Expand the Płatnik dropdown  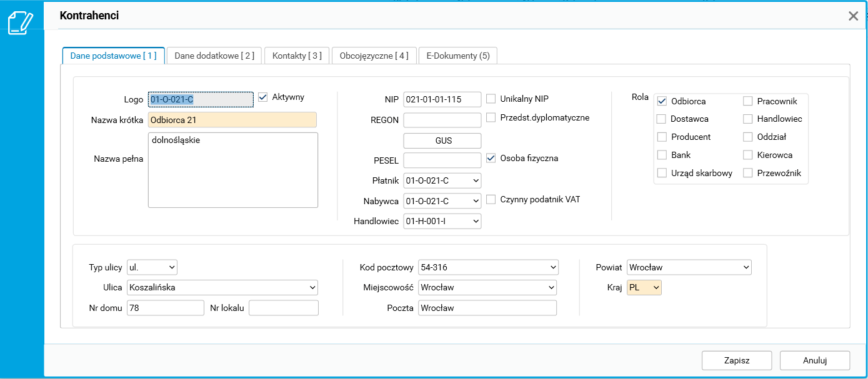point(442,180)
